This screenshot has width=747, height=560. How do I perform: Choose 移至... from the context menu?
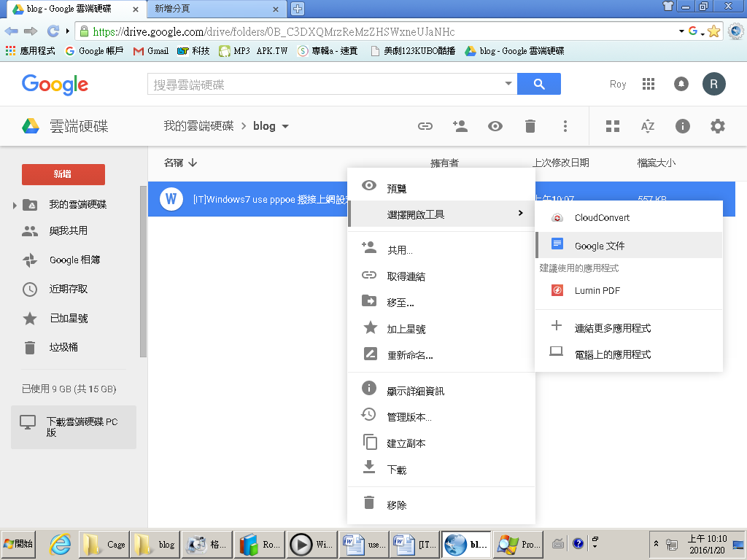pyautogui.click(x=441, y=303)
